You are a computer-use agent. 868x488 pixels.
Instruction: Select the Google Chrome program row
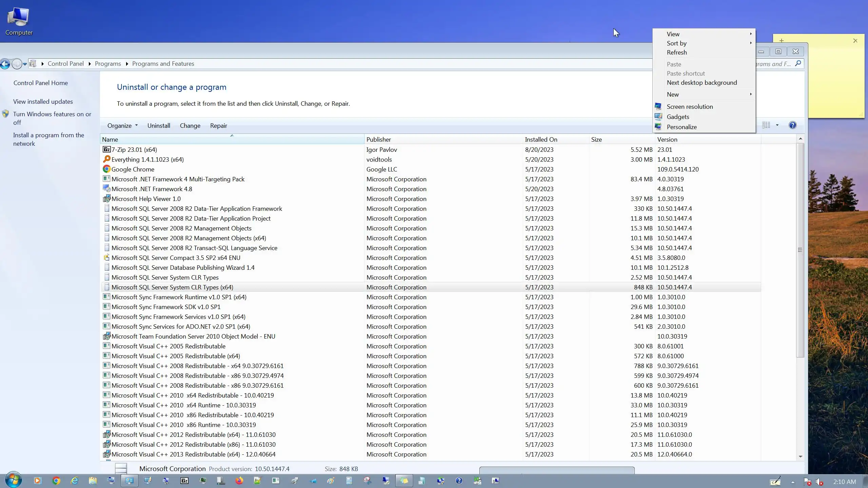(133, 169)
